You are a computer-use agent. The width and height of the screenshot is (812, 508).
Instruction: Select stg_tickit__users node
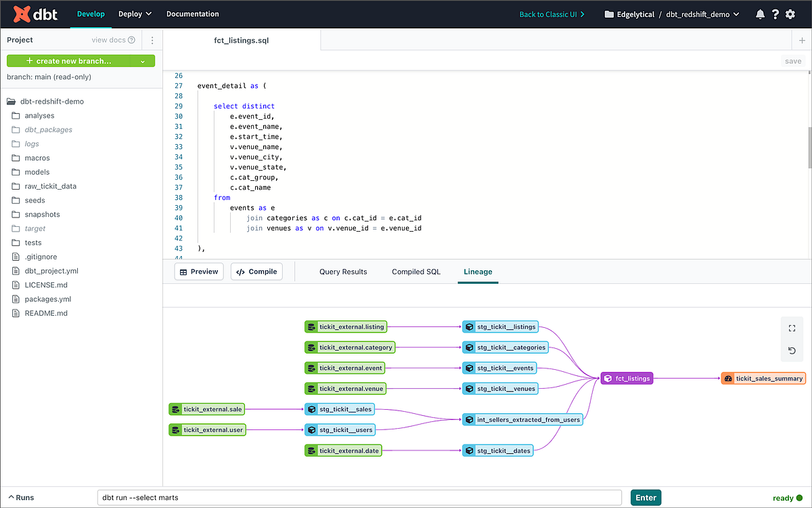point(340,429)
